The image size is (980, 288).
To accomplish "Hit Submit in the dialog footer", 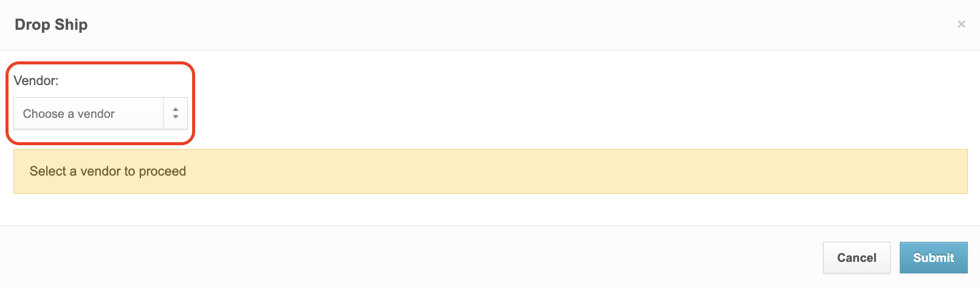I will pos(933,258).
